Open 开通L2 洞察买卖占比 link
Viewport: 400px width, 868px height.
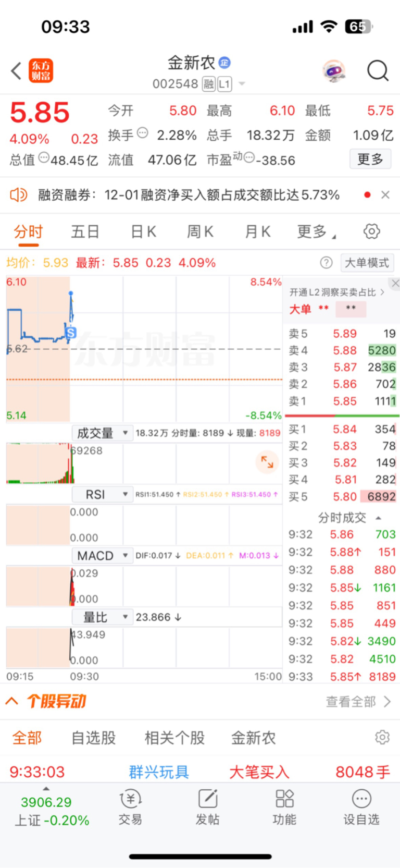337,292
